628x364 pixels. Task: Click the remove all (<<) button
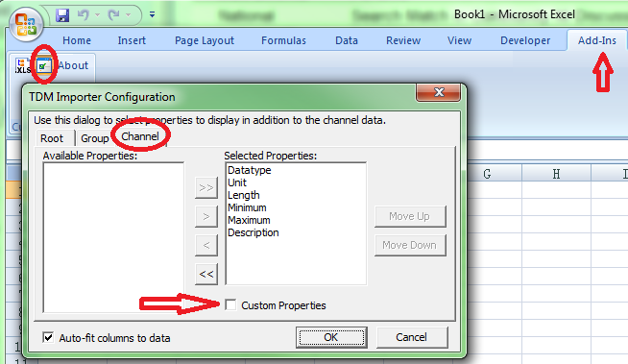(206, 274)
